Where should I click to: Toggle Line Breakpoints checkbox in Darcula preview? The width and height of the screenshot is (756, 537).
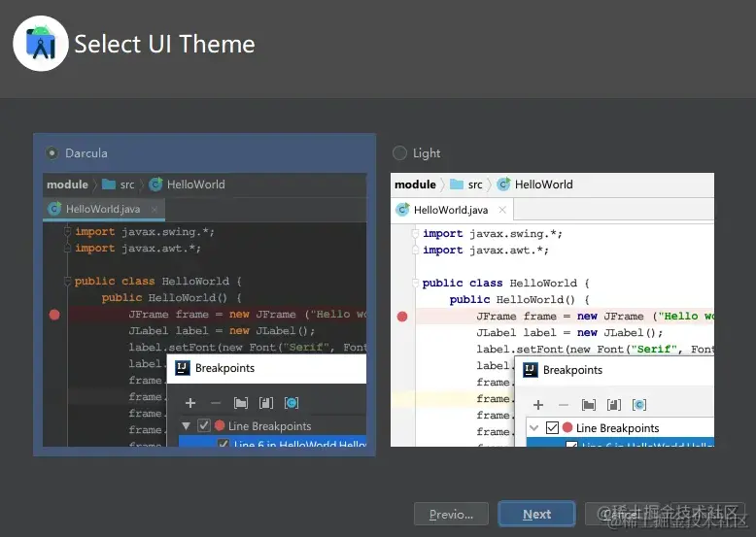[204, 425]
